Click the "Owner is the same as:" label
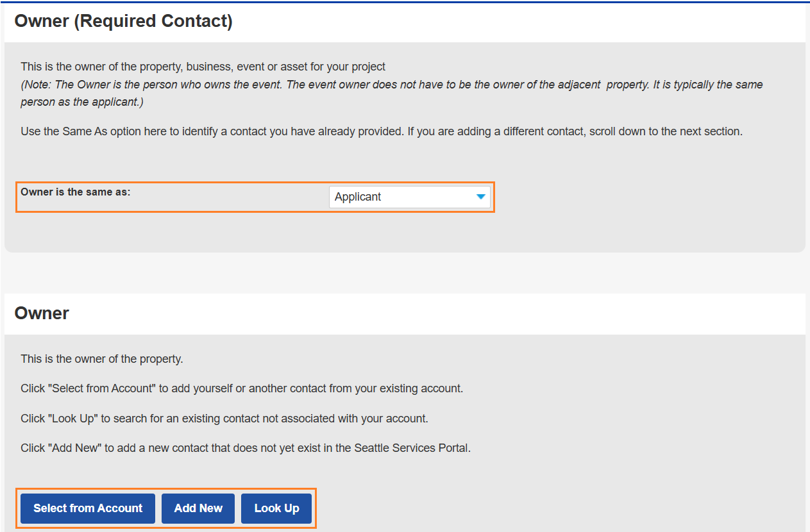 (x=75, y=192)
